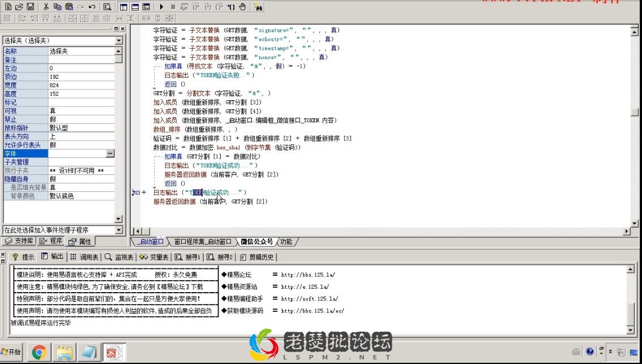Switch to the 输出 output tab
642x364 pixels.
tap(53, 256)
